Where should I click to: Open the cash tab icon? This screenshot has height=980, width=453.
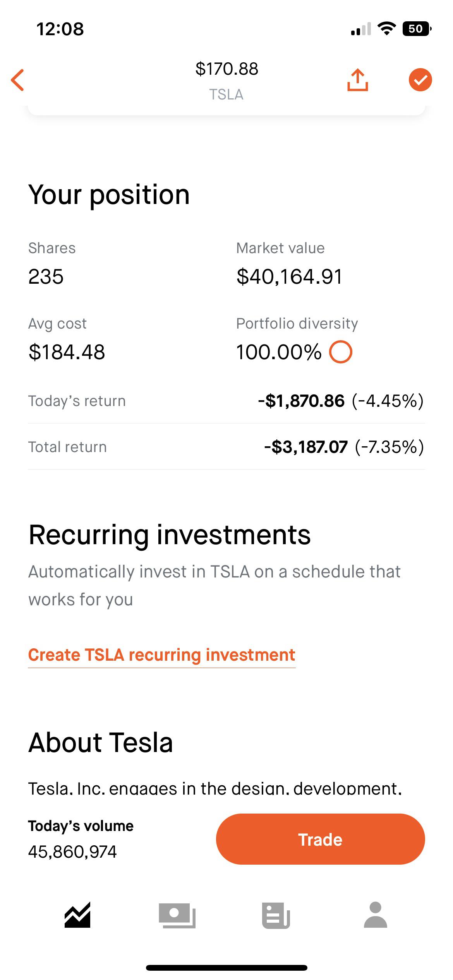(x=177, y=915)
